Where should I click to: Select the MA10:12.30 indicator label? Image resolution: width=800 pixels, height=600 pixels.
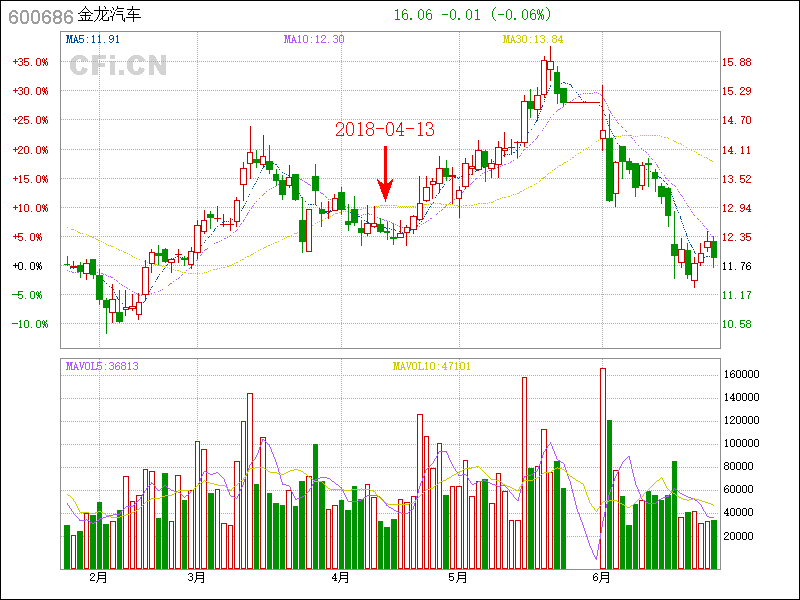pyautogui.click(x=314, y=39)
